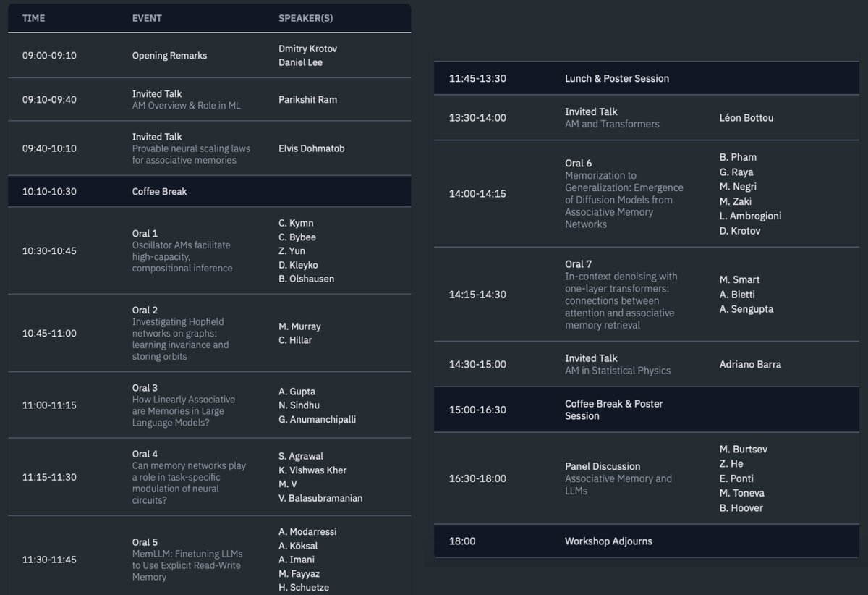Click Oscillator AMs facilitate high-capacity description
The image size is (868, 595).
tap(182, 256)
